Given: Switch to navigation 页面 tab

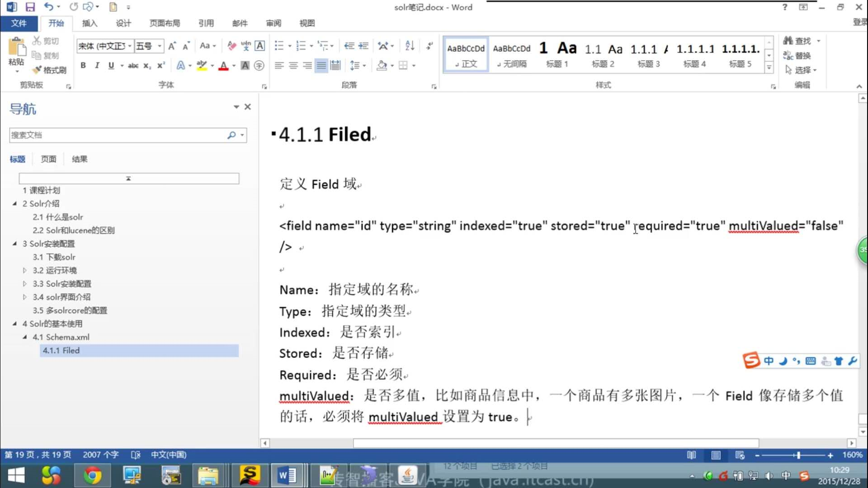Looking at the screenshot, I should 48,159.
